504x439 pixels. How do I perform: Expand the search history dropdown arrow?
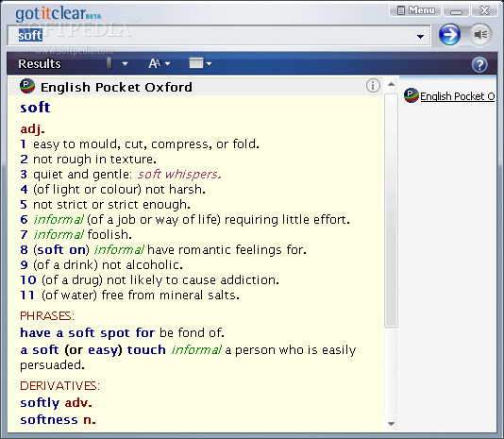pos(420,37)
